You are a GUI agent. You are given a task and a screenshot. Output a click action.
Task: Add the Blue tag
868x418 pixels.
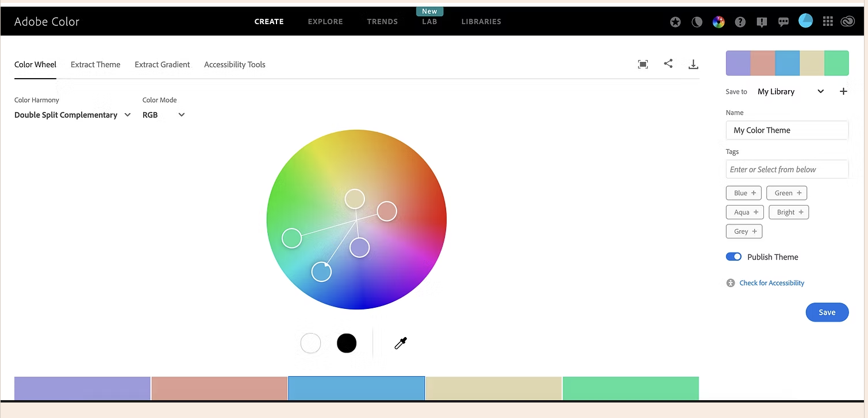coord(744,193)
